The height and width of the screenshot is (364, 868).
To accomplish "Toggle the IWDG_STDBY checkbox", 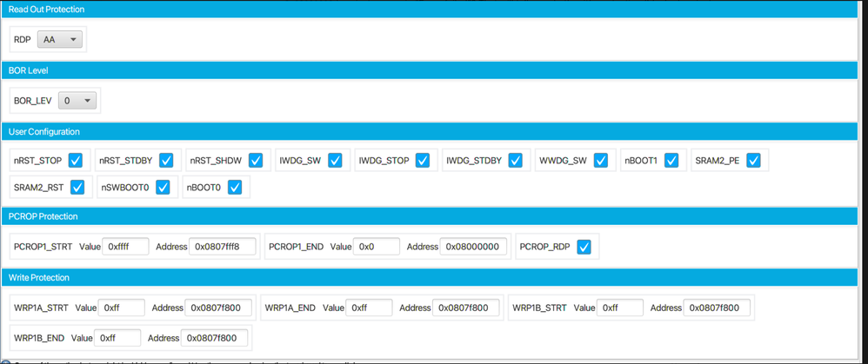I will (516, 161).
